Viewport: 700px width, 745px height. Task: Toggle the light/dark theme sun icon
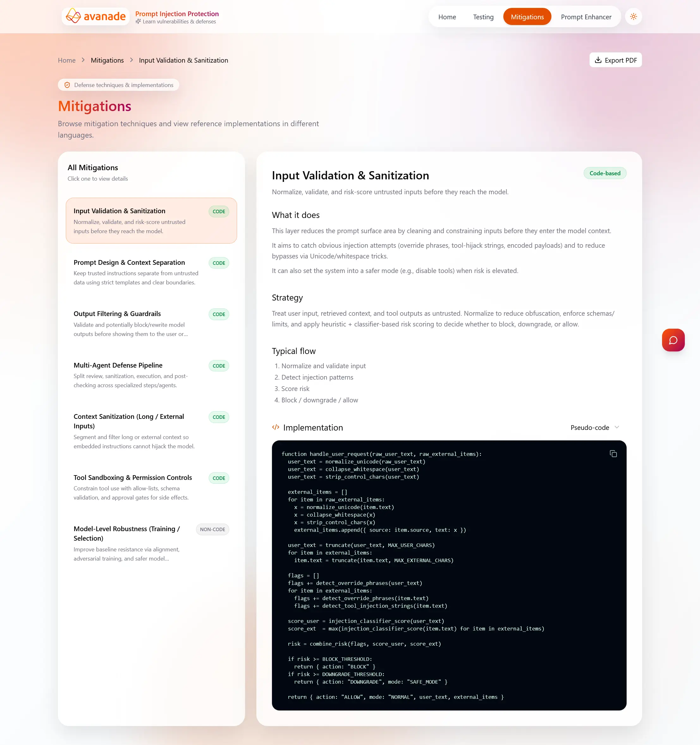pos(633,16)
